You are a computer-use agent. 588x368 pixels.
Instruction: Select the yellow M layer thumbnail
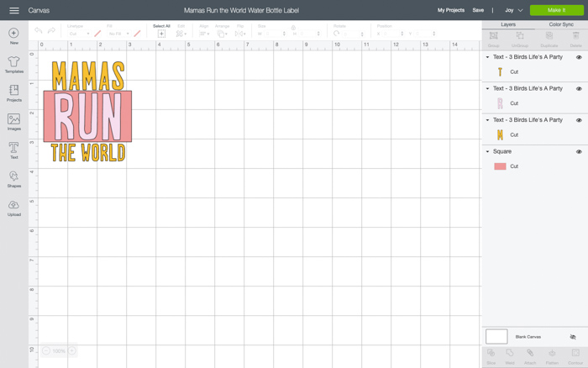point(500,134)
